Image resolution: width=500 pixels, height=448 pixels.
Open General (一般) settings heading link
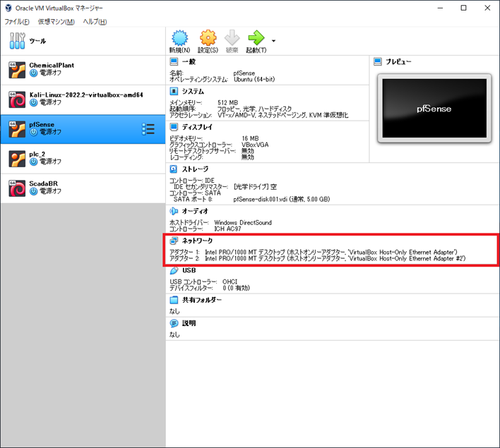[189, 61]
